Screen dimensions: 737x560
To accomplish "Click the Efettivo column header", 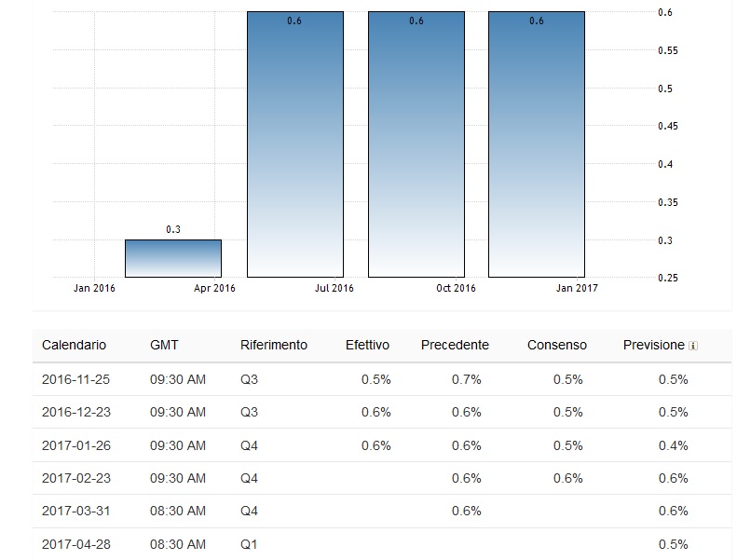I will pyautogui.click(x=367, y=345).
